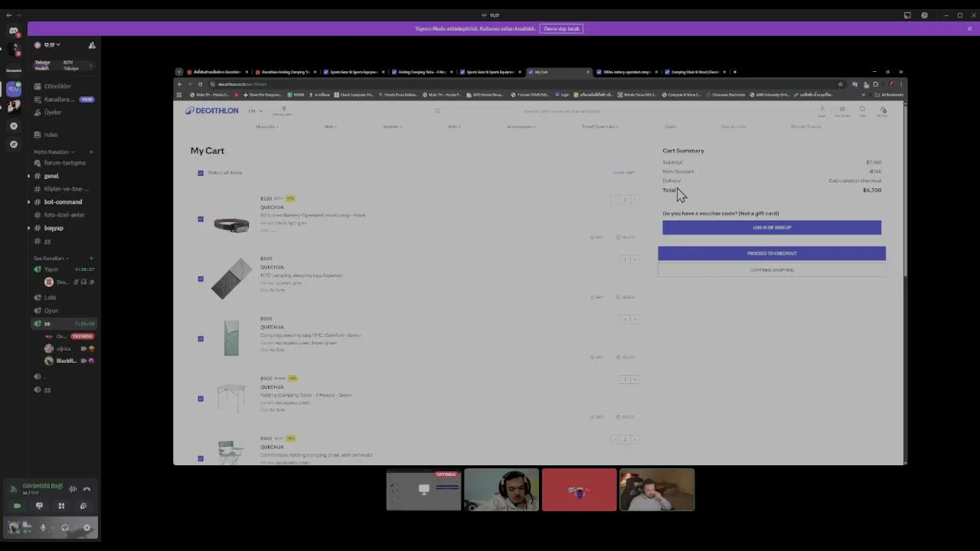Open the genel text channel
Image resolution: width=980 pixels, height=551 pixels.
click(x=51, y=176)
